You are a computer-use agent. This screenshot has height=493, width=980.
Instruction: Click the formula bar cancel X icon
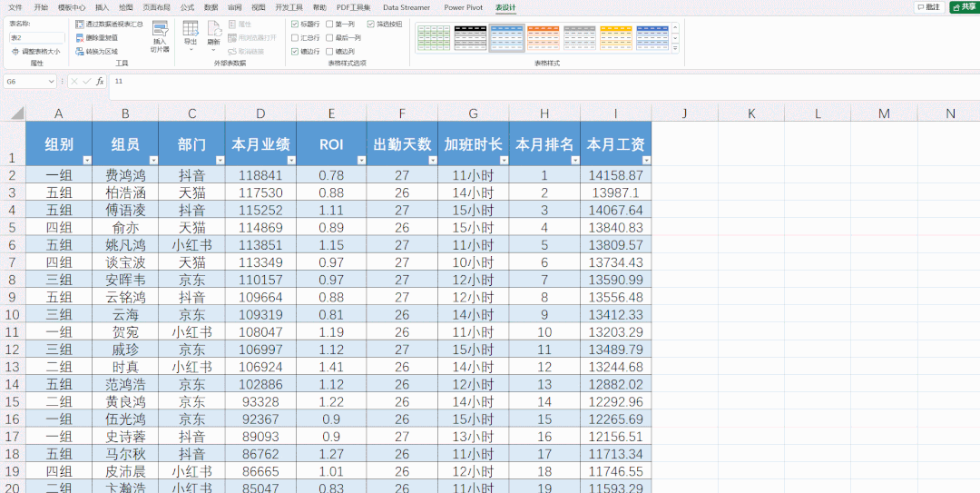pos(74,82)
